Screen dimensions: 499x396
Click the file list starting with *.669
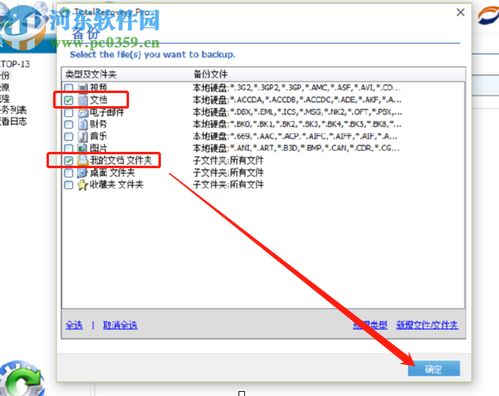pyautogui.click(x=295, y=136)
